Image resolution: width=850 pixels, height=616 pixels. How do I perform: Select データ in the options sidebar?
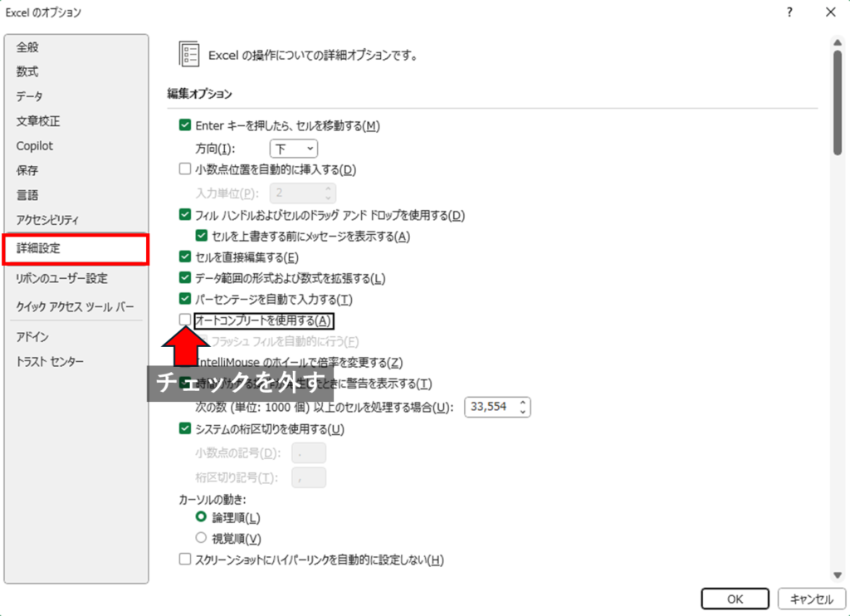29,96
